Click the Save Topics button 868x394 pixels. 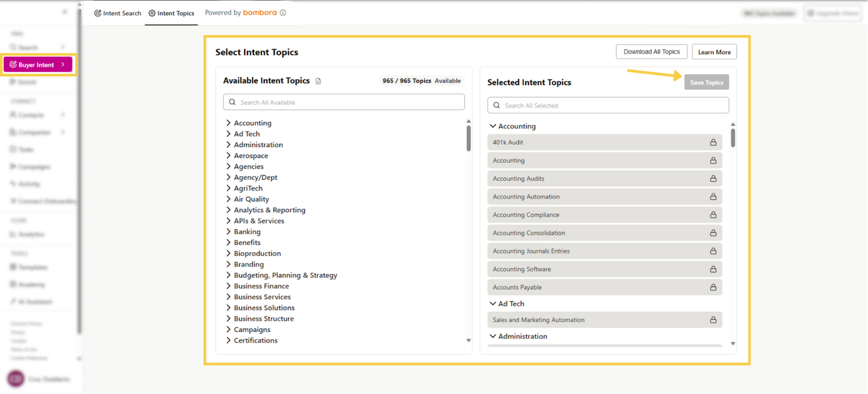pos(706,82)
